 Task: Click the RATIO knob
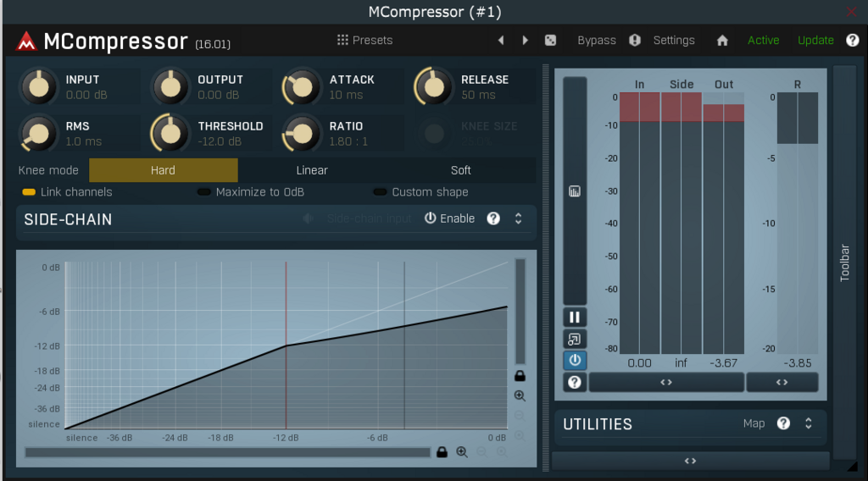(x=302, y=133)
